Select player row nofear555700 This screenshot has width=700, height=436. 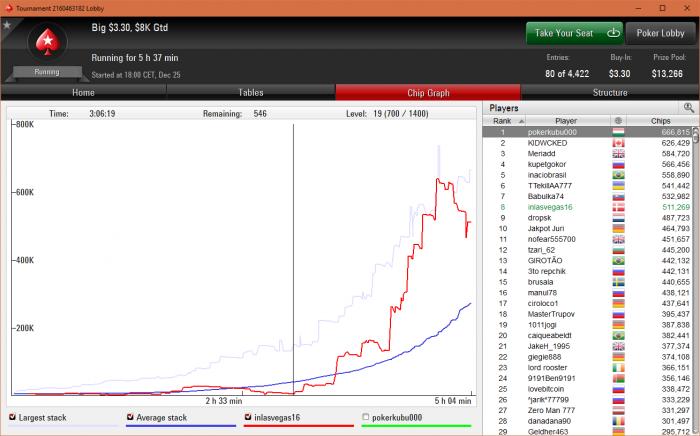click(587, 239)
